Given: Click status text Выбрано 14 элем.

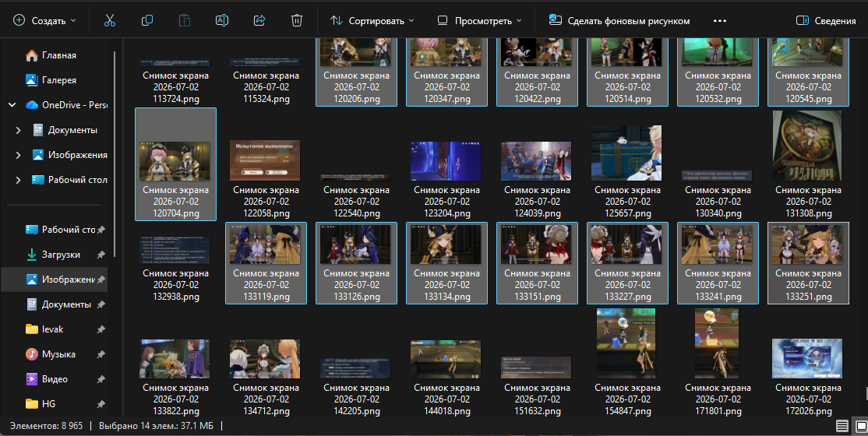Looking at the screenshot, I should tap(156, 426).
